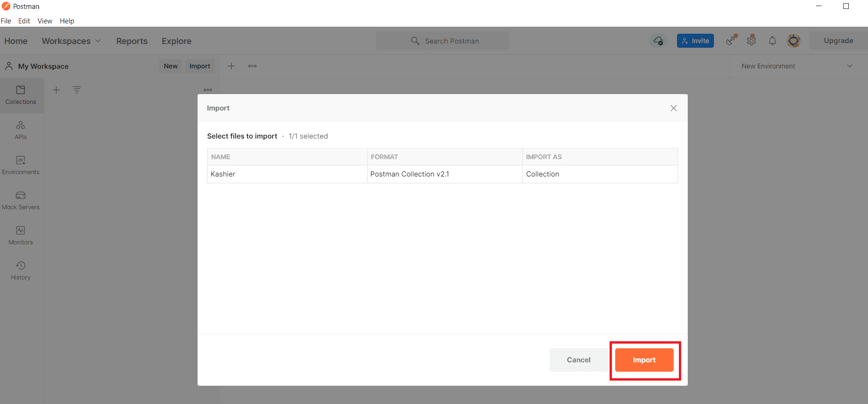Click the search magnifier icon

[415, 41]
